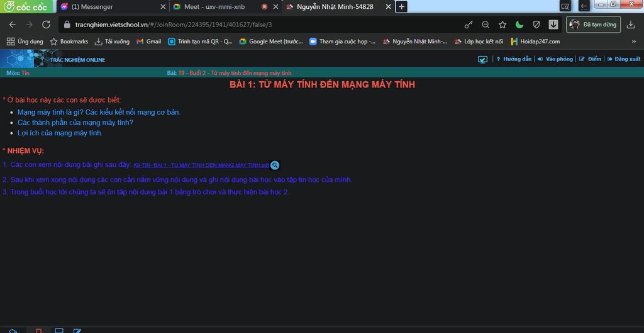
Task: Click the padlock site info icon
Action: (x=67, y=25)
